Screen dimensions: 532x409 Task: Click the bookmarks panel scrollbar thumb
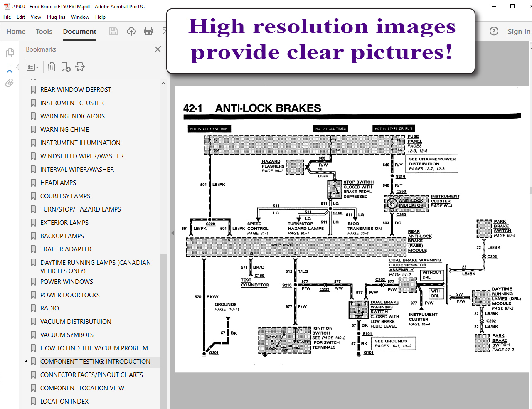(x=163, y=331)
